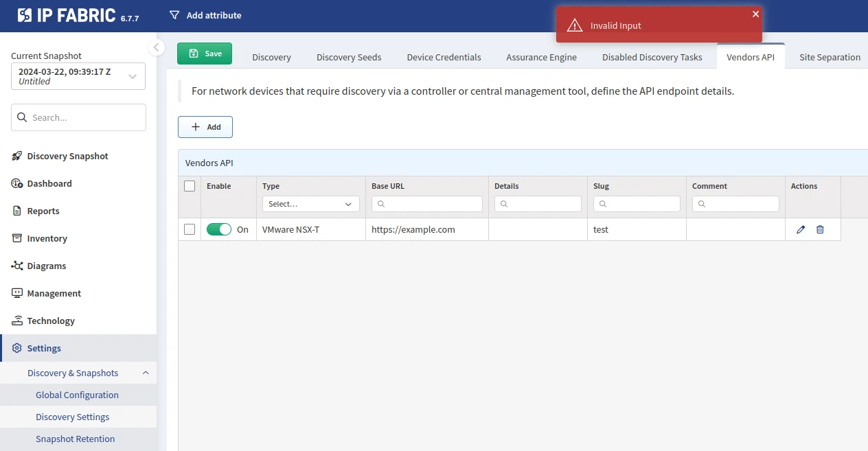868x451 pixels.
Task: Dismiss the Invalid Input notification
Action: click(755, 13)
